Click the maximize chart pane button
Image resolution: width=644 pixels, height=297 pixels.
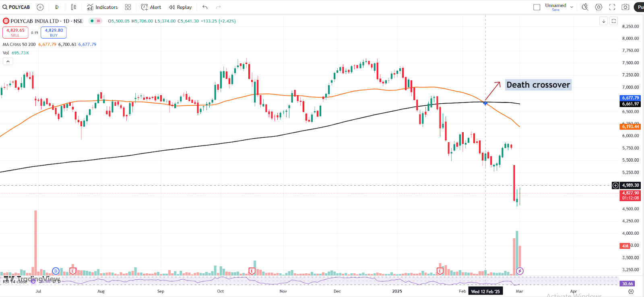tap(613, 21)
